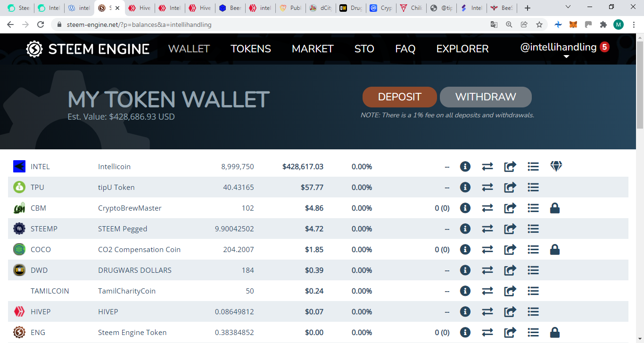Click the send share icon for COCO
The width and height of the screenshot is (644, 343).
(x=510, y=249)
